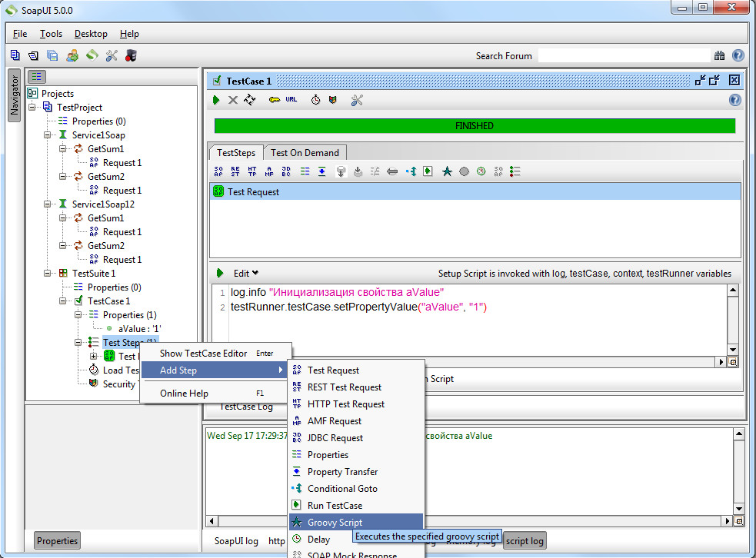The height and width of the screenshot is (558, 756).
Task: Open the SoapUI log tab
Action: (x=236, y=541)
